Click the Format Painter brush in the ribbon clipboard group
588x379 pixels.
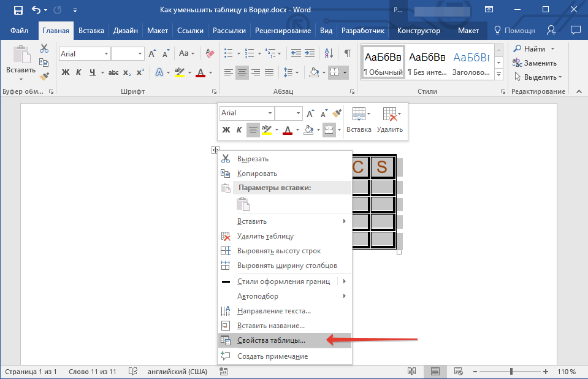click(44, 77)
